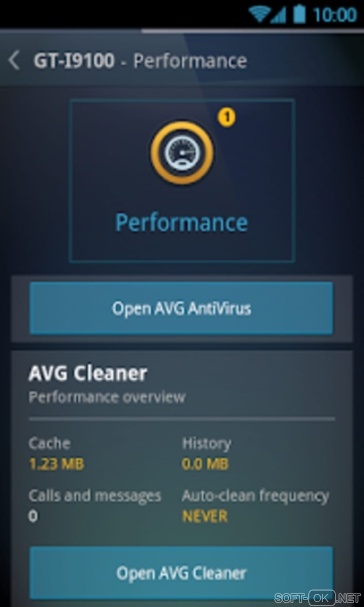Tap the AVG Cleaner section heading
The width and height of the screenshot is (364, 607).
(88, 373)
